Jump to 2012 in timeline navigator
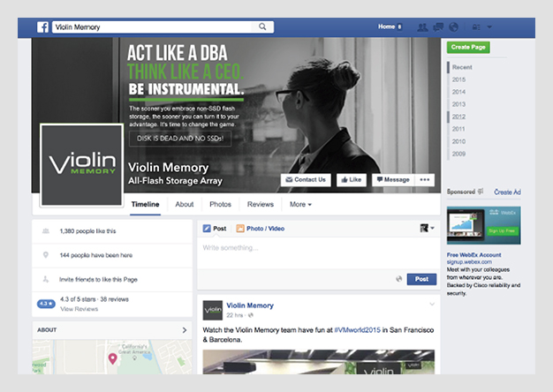 click(458, 117)
